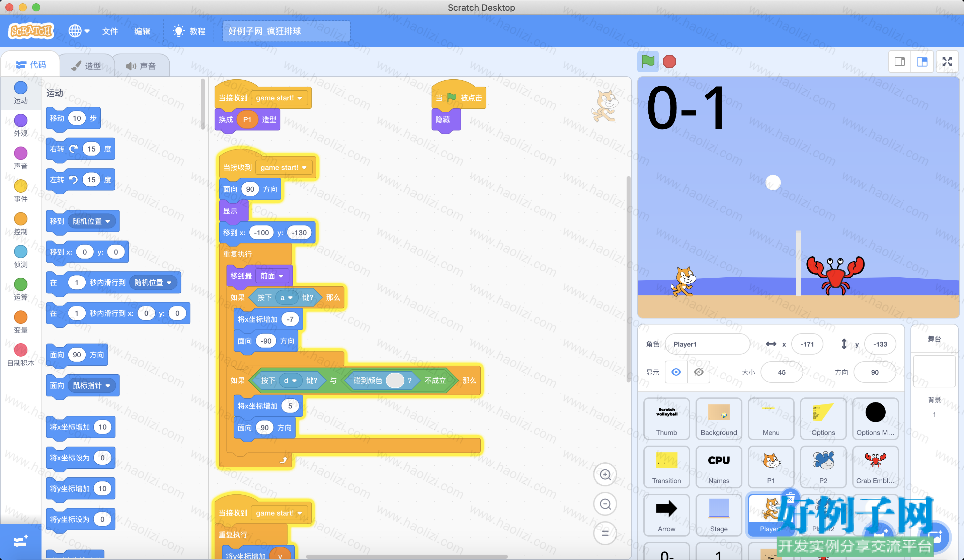Click the workspace horizontal scrollbar

[407, 556]
